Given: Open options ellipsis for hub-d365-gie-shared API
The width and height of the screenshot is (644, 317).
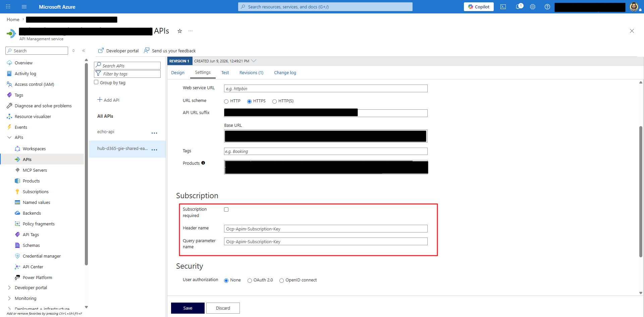Looking at the screenshot, I should [x=154, y=150].
